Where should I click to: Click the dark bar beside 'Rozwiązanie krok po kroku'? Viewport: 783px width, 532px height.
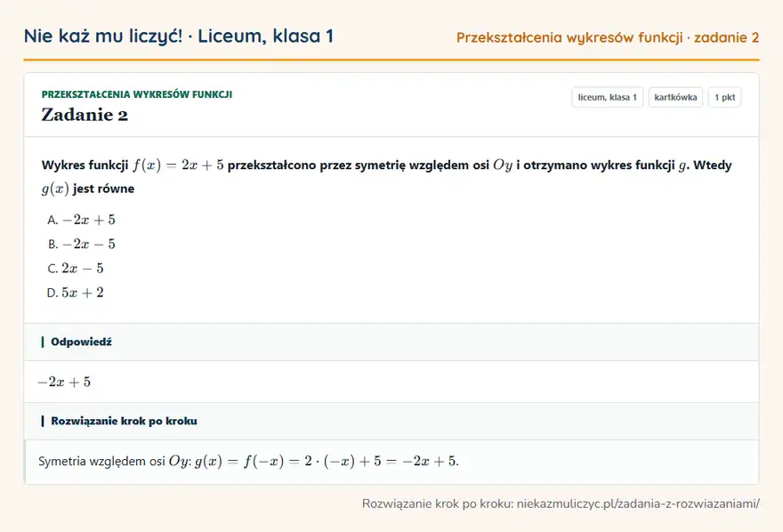[43, 421]
